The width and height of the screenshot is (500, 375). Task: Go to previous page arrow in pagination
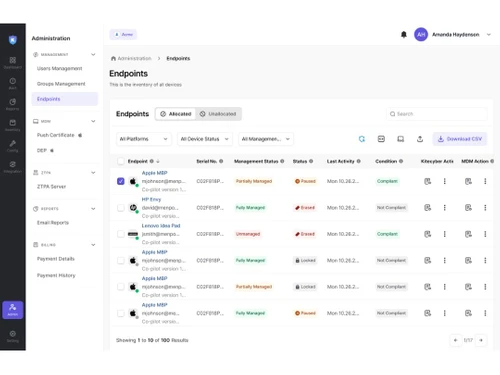pos(456,340)
